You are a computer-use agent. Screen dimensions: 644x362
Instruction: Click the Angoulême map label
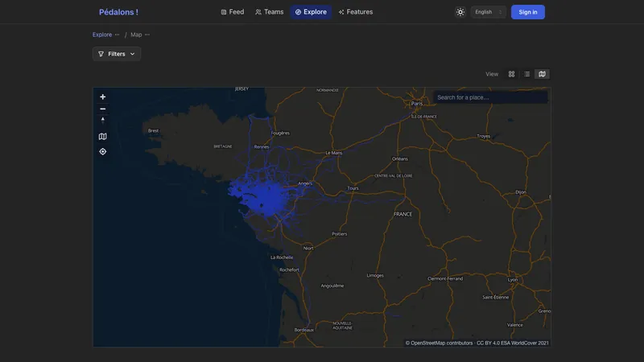pos(332,286)
